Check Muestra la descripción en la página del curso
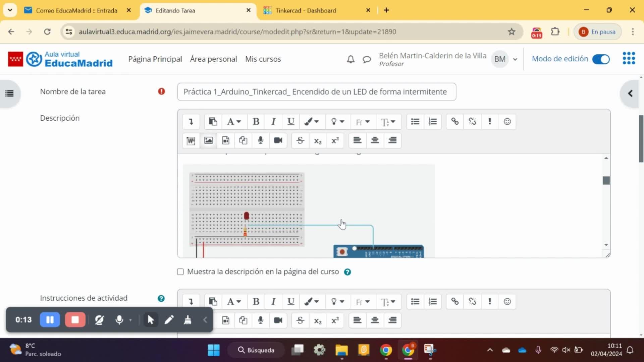Image resolution: width=644 pixels, height=362 pixels. 180,272
